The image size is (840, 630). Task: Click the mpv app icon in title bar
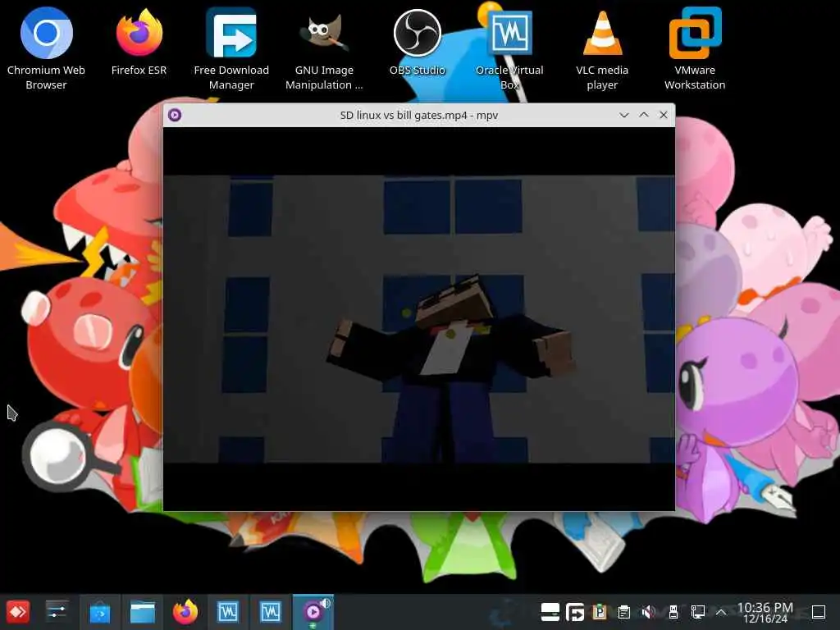click(x=175, y=115)
